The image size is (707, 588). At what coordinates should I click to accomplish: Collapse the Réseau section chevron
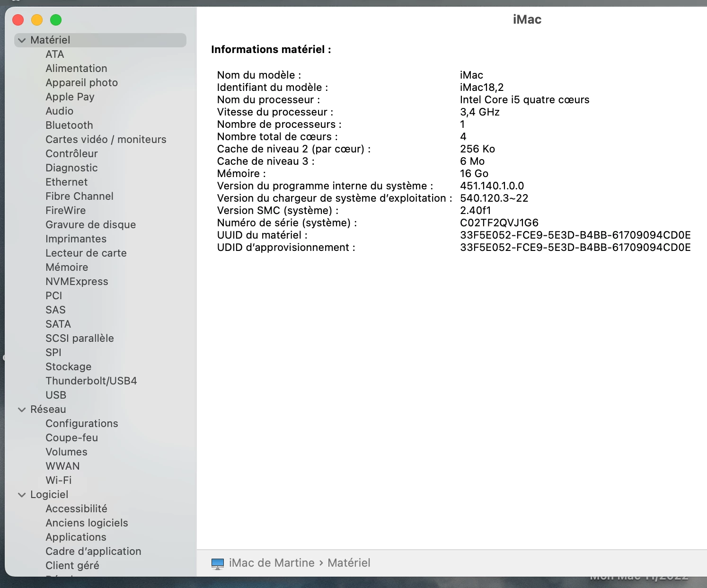pyautogui.click(x=22, y=410)
